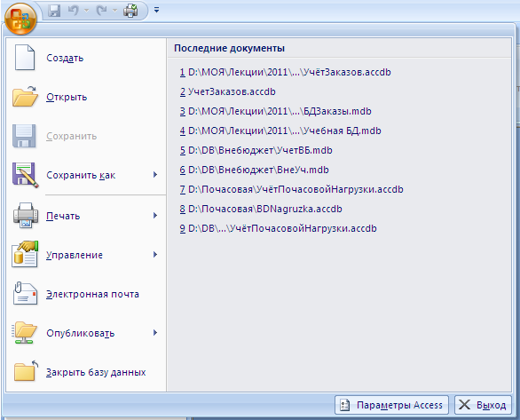Screen dimensions: 520x420
Task: Select the Печать menu entry
Action: 86,216
